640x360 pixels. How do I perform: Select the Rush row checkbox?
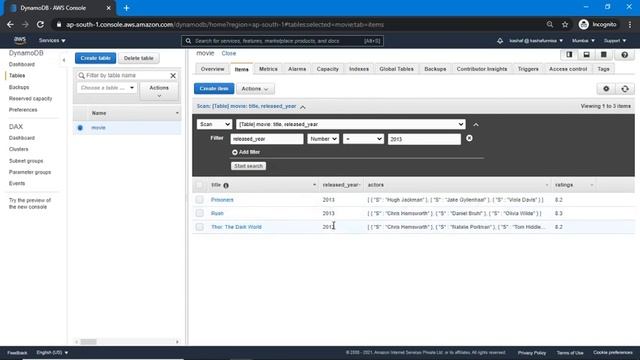tap(199, 213)
